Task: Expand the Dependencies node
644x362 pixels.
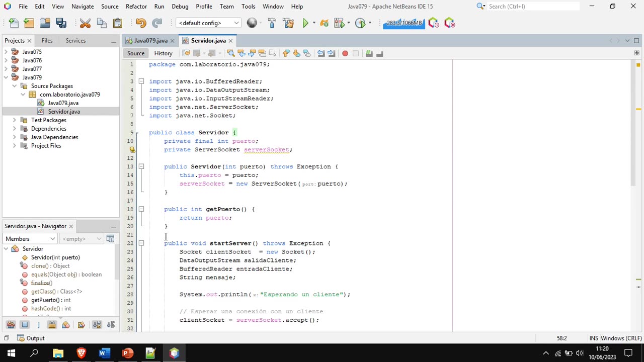Action: tap(14, 129)
